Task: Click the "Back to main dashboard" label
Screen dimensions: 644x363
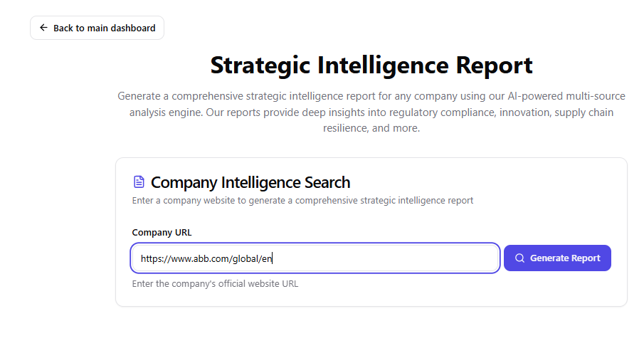Action: (104, 28)
